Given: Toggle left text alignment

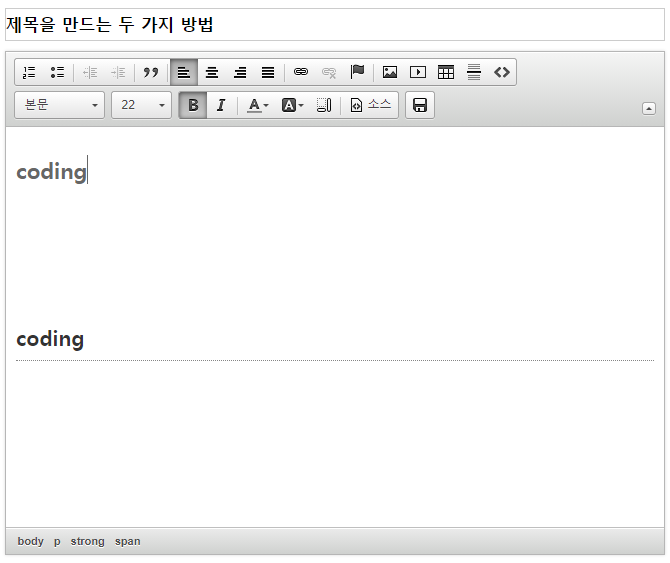Looking at the screenshot, I should [x=184, y=72].
